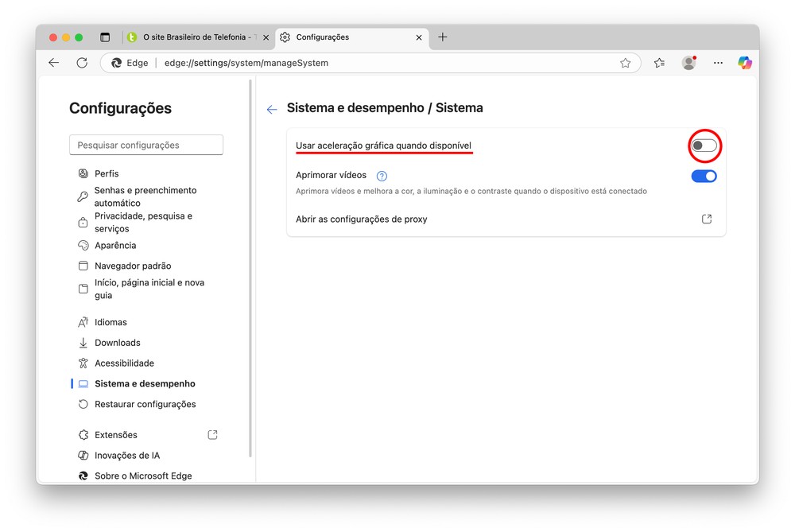The width and height of the screenshot is (795, 532).
Task: Bookmark page with the star icon
Action: tap(625, 63)
